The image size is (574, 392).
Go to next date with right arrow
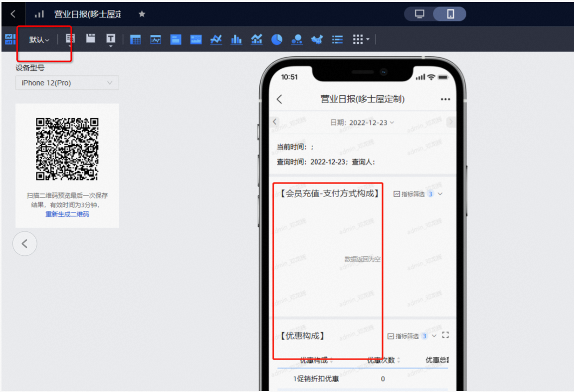(451, 122)
